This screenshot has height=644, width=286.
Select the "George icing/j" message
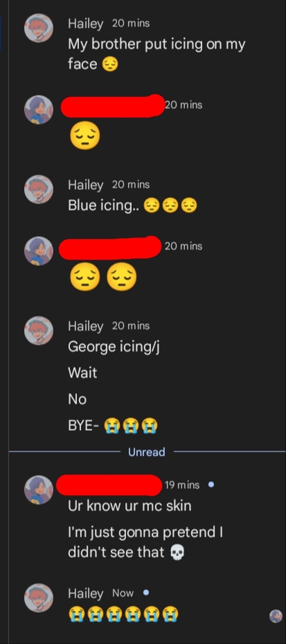114,347
